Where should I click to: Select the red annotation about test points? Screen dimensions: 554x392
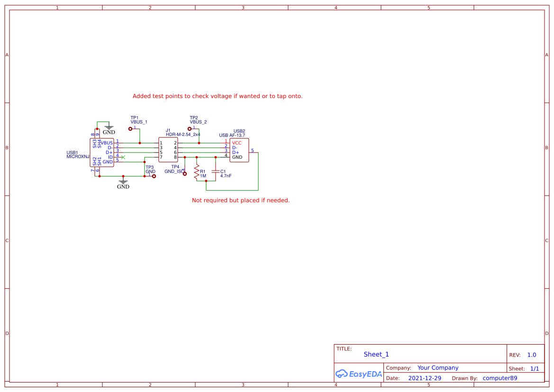(x=218, y=96)
